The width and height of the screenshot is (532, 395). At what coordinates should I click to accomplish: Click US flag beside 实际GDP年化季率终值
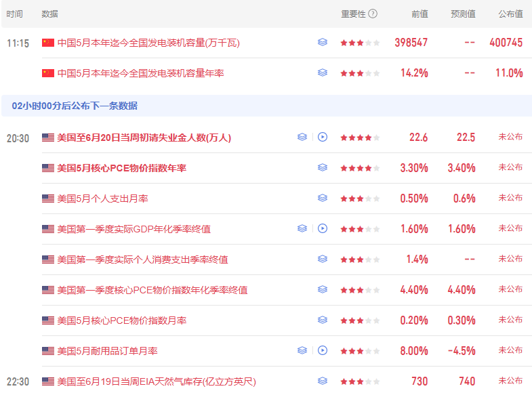48,229
